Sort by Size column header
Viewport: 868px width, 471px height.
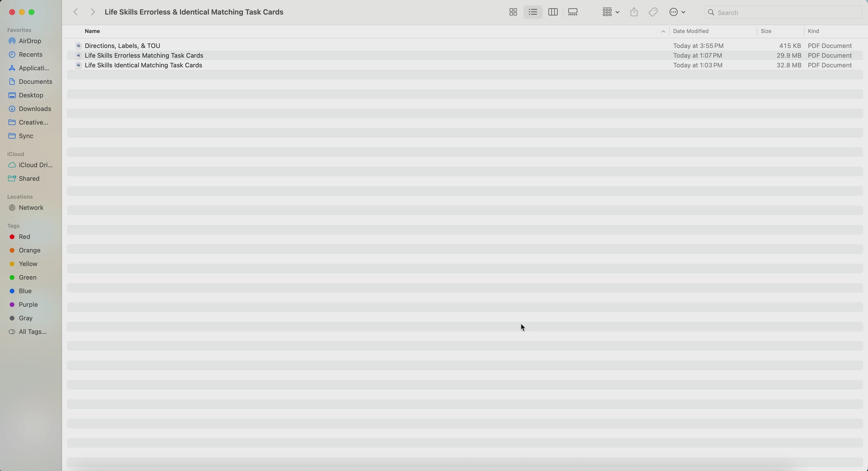tap(766, 31)
